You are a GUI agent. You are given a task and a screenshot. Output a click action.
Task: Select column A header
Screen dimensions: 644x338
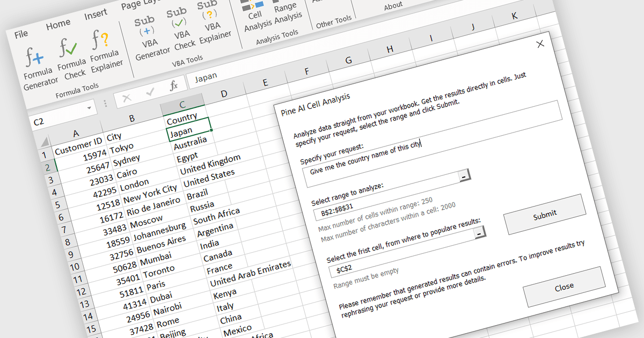coord(75,134)
